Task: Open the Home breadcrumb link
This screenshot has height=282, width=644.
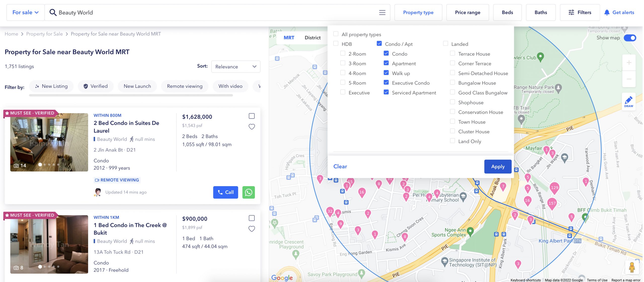Action: point(11,34)
